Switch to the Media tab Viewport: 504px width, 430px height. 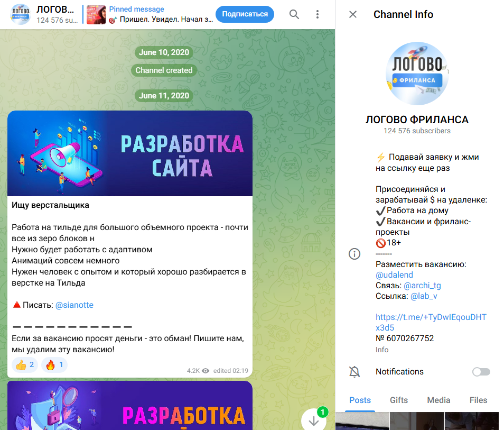pos(438,400)
